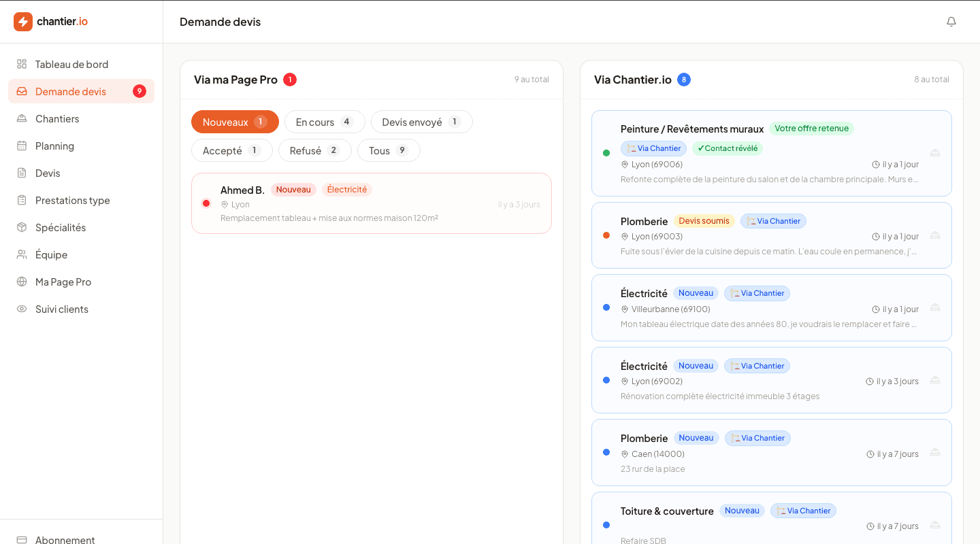Open Ahmed B. quote request
Viewport: 980px width, 544px height.
click(372, 203)
